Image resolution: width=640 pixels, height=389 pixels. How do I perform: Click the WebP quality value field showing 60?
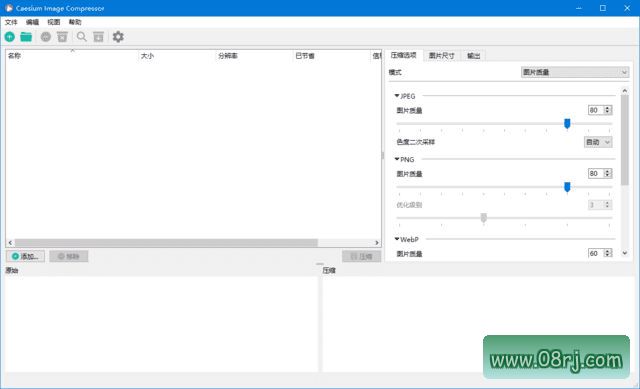[x=596, y=253]
